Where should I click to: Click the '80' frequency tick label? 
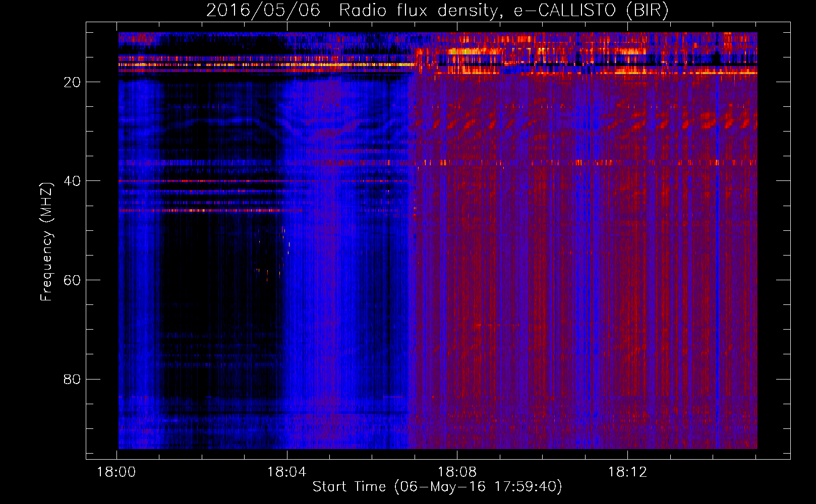[x=72, y=379]
